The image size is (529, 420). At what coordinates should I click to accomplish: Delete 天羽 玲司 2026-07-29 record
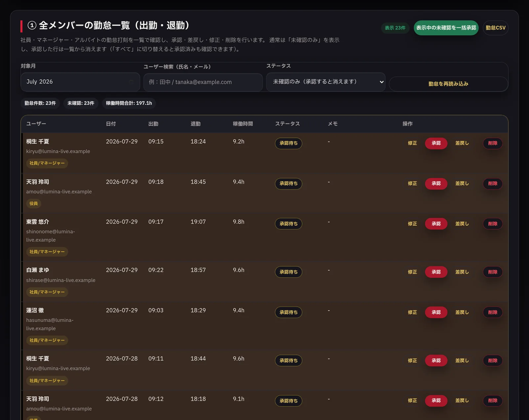point(493,184)
